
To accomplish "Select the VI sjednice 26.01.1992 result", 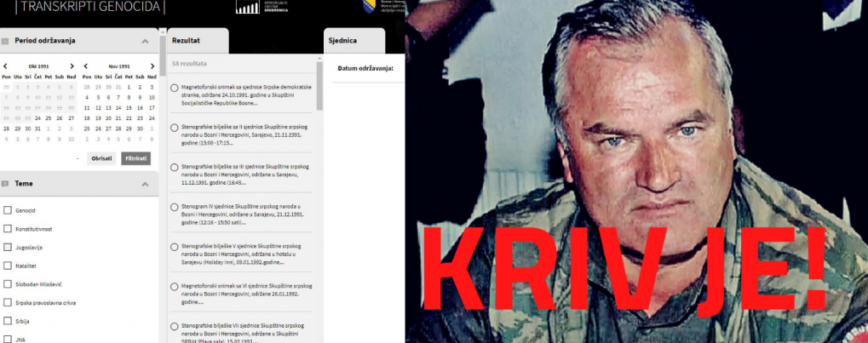I will point(175,287).
